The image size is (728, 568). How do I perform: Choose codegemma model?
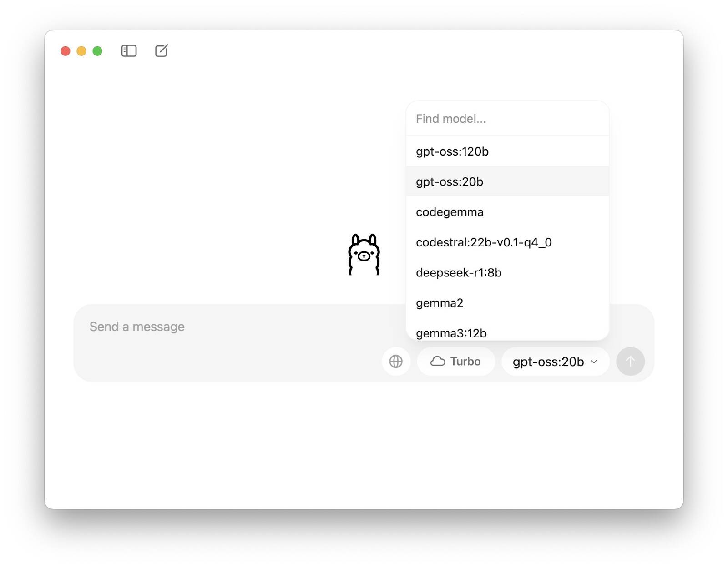(507, 212)
